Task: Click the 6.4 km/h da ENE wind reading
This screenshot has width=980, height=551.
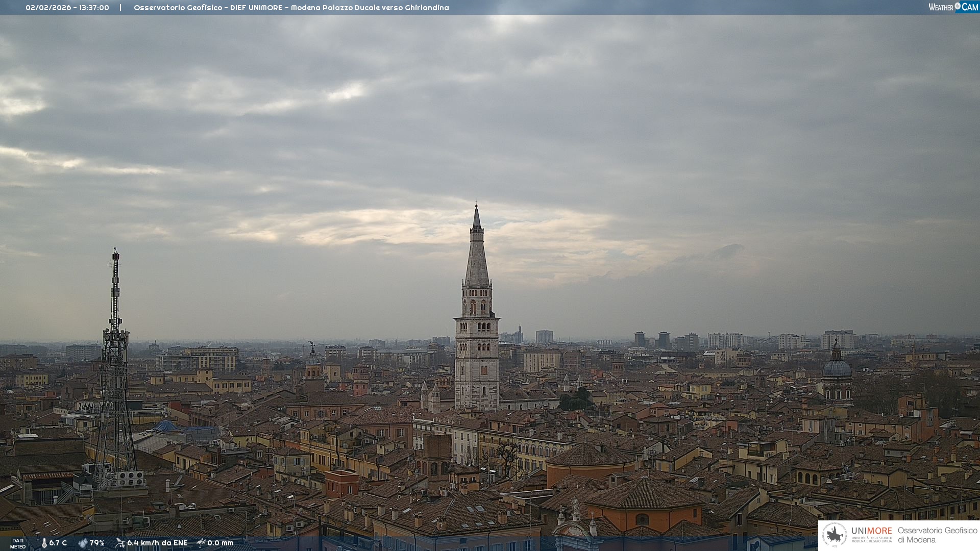Action: tap(157, 543)
